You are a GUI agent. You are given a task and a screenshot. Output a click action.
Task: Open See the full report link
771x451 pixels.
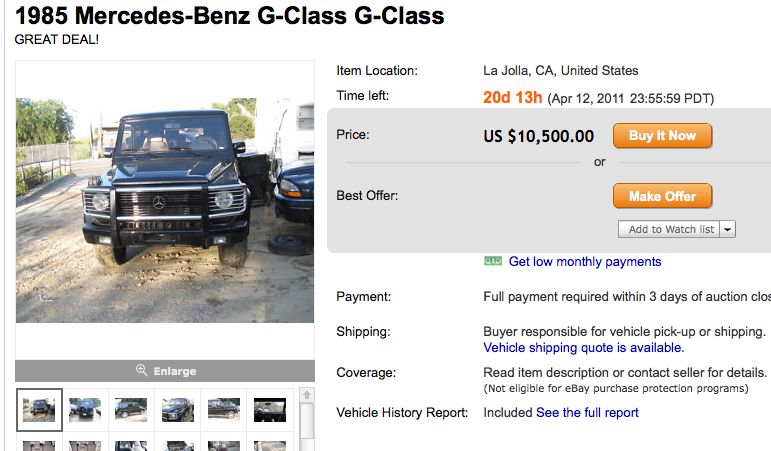(587, 412)
